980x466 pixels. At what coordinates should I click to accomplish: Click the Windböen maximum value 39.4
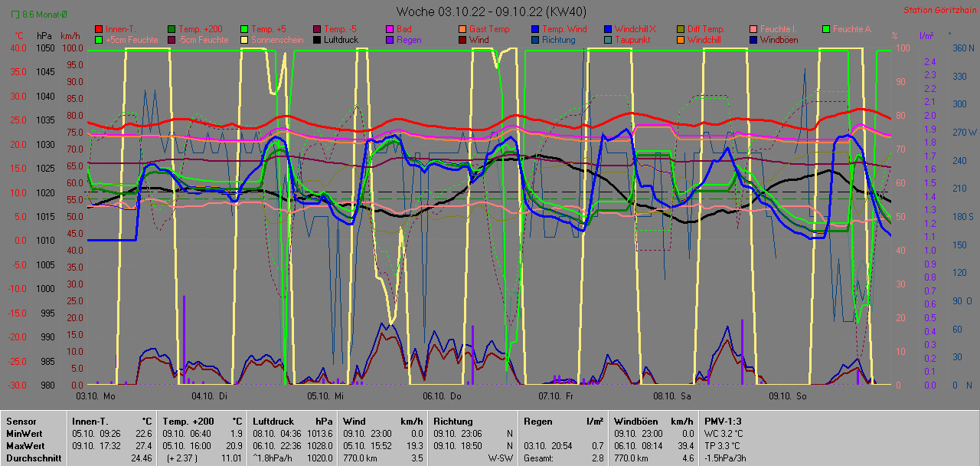pyautogui.click(x=685, y=445)
